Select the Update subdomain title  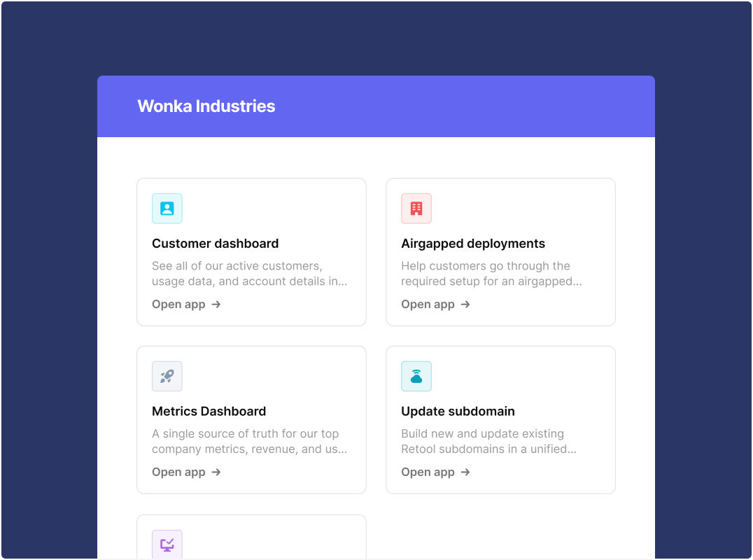pos(458,411)
